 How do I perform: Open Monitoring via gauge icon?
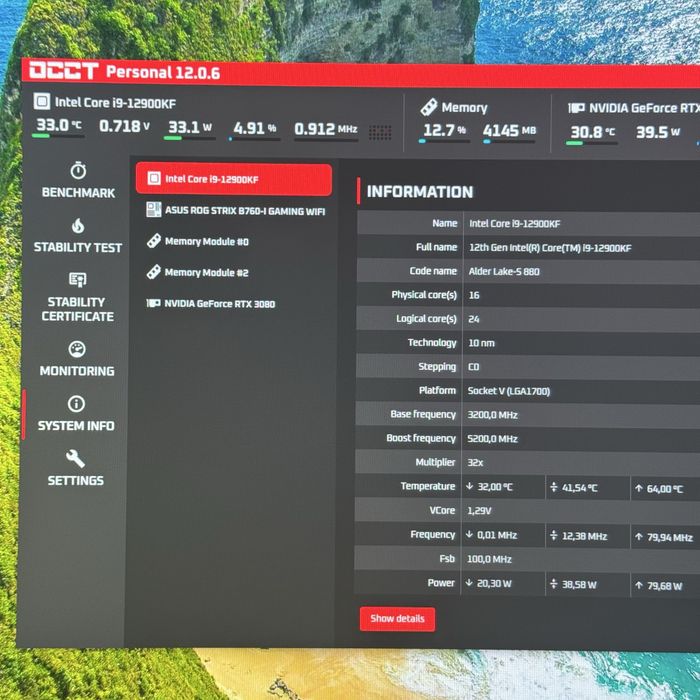77,349
